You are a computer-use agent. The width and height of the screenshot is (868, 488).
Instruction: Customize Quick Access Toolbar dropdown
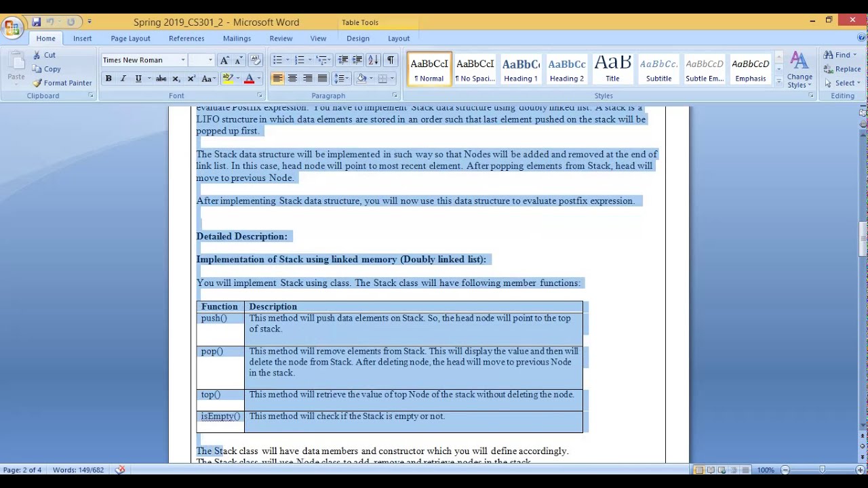(x=90, y=22)
